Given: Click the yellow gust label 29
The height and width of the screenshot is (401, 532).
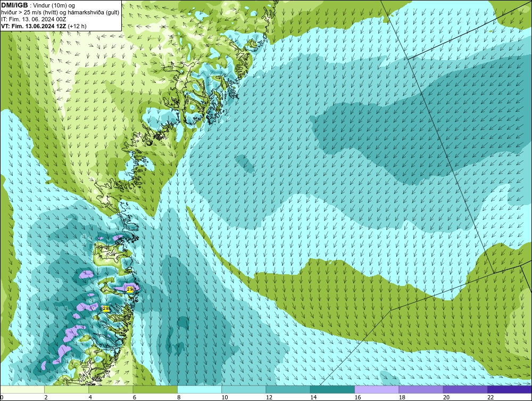Looking at the screenshot, I should (130, 289).
